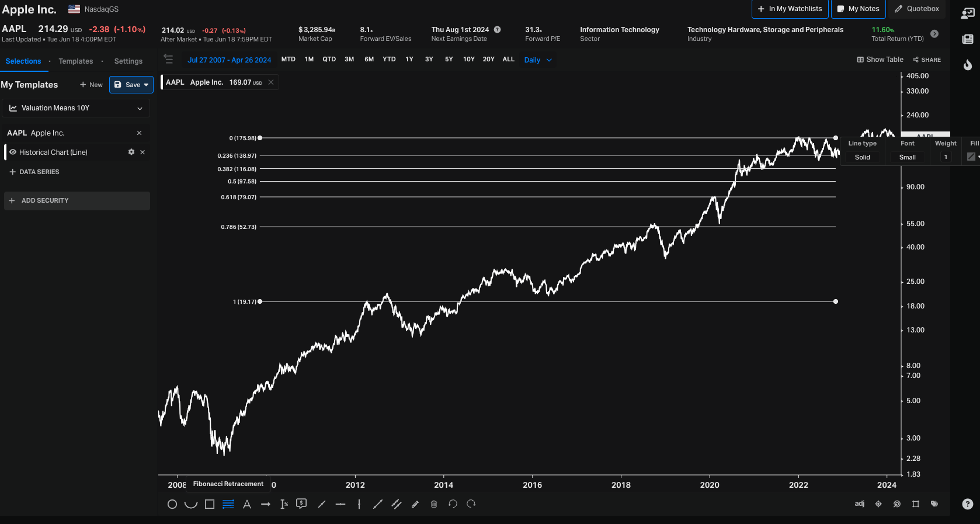
Task: Open the Valuation Means 10Y template dropdown
Action: (77, 108)
